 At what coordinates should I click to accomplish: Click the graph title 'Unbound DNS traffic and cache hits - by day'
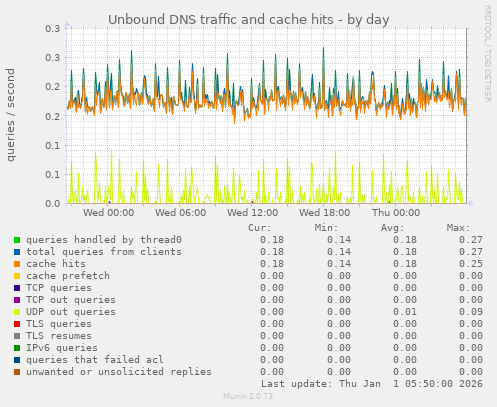249,20
